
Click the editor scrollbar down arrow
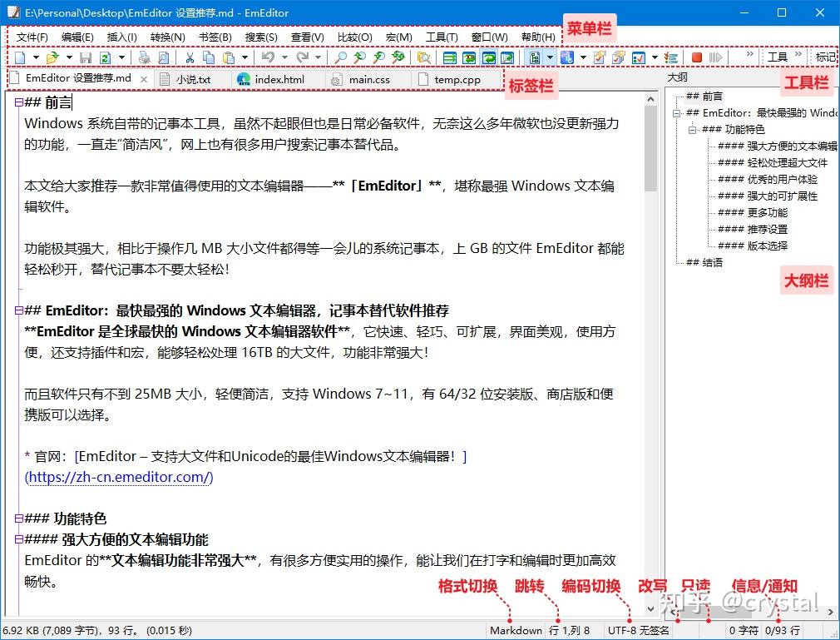point(650,609)
